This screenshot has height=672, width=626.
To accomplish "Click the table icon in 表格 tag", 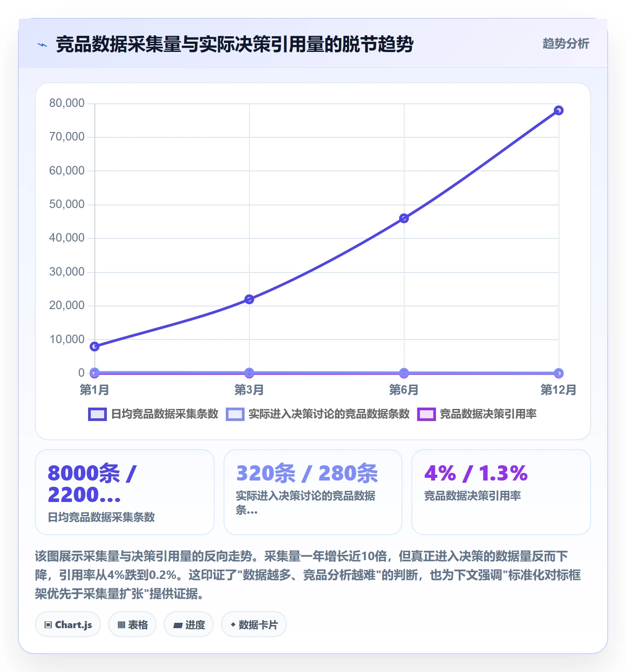I will tap(121, 625).
